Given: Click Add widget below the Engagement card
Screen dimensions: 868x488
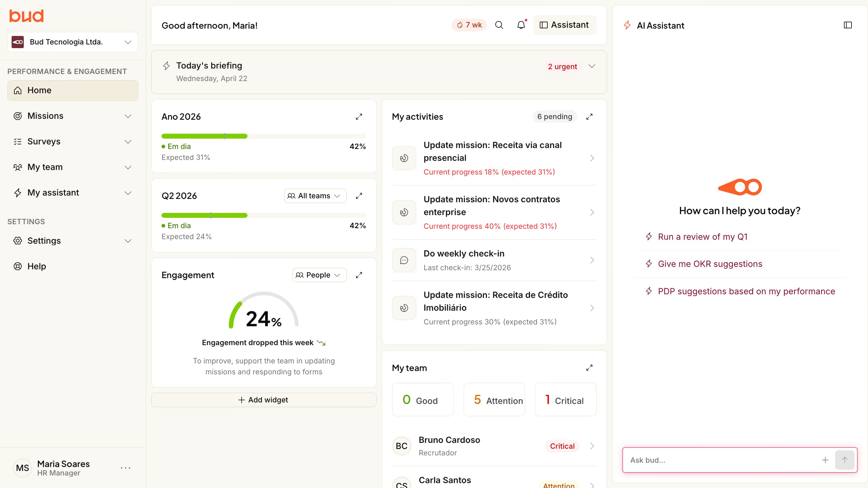Looking at the screenshot, I should pos(264,400).
